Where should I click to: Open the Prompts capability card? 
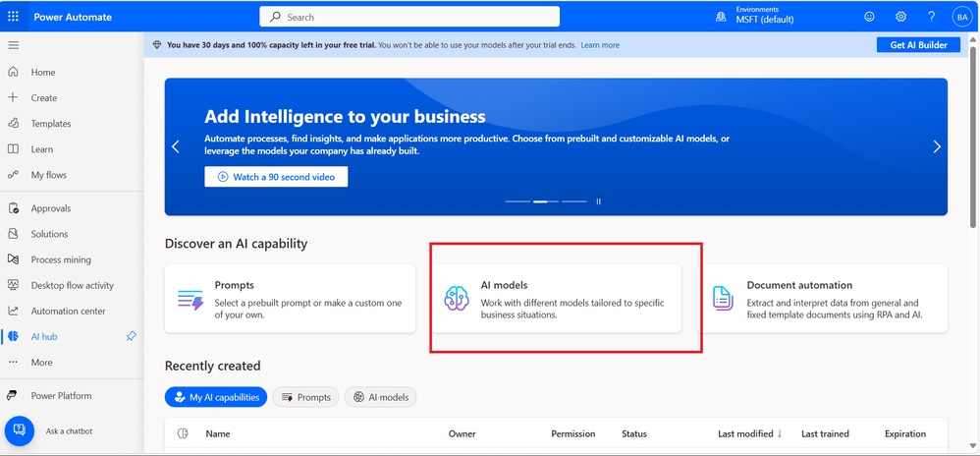tap(290, 299)
